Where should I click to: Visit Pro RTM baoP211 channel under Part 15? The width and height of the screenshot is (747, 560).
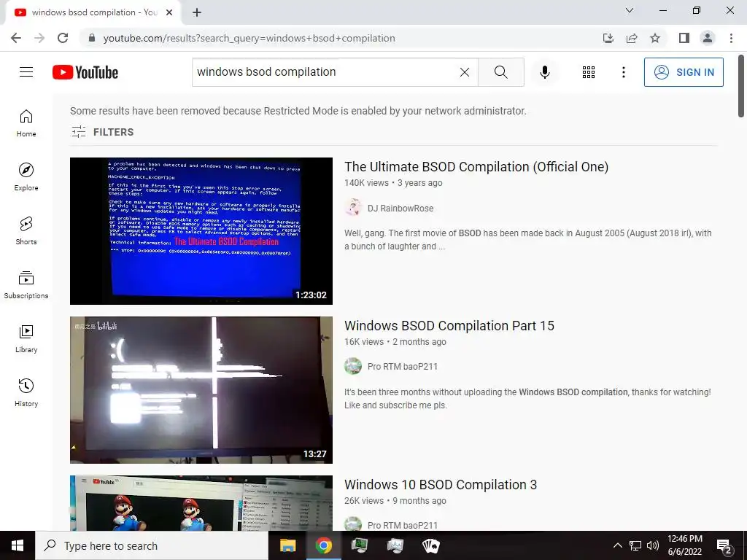(402, 367)
